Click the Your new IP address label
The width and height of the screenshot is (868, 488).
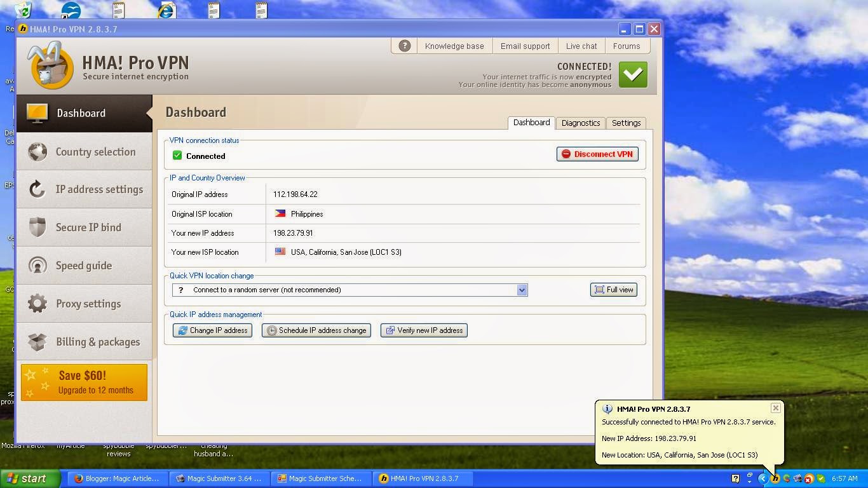[x=203, y=233]
